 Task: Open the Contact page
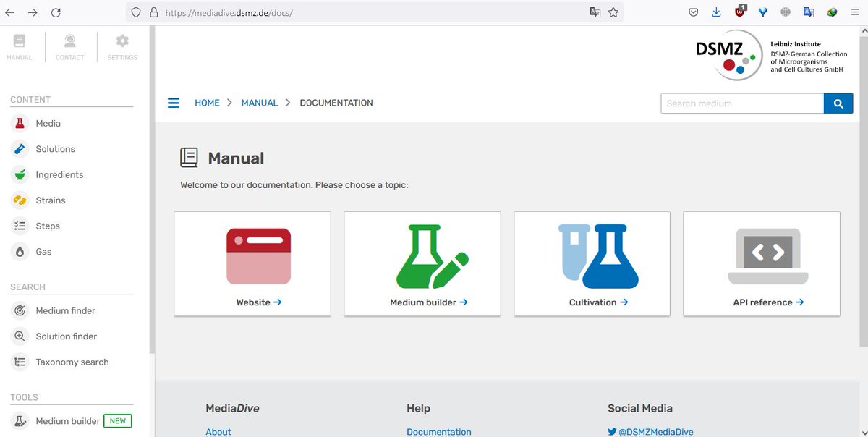69,46
